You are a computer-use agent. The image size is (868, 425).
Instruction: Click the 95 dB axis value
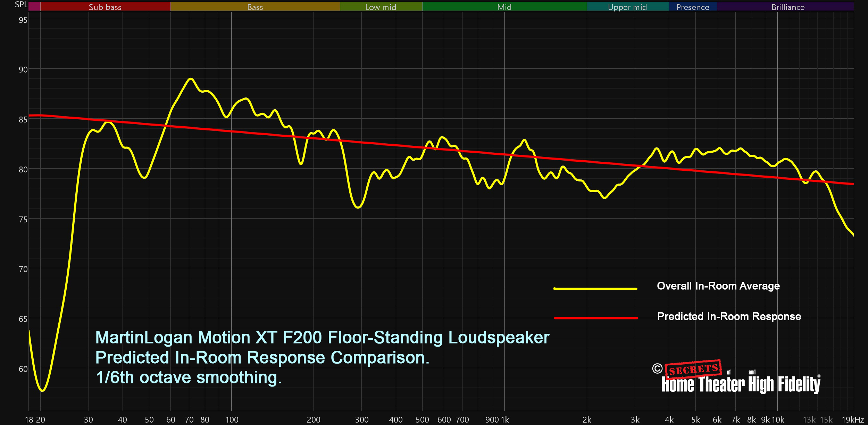coord(23,20)
